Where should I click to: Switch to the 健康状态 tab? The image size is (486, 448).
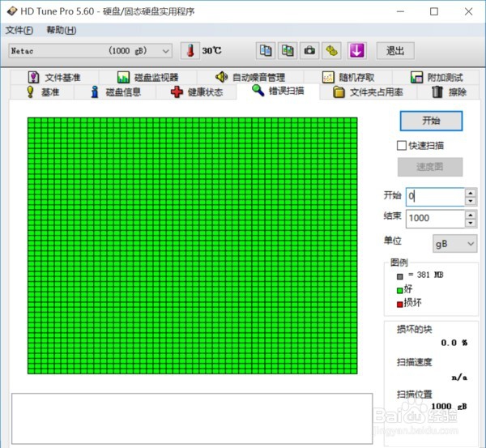pyautogui.click(x=197, y=92)
